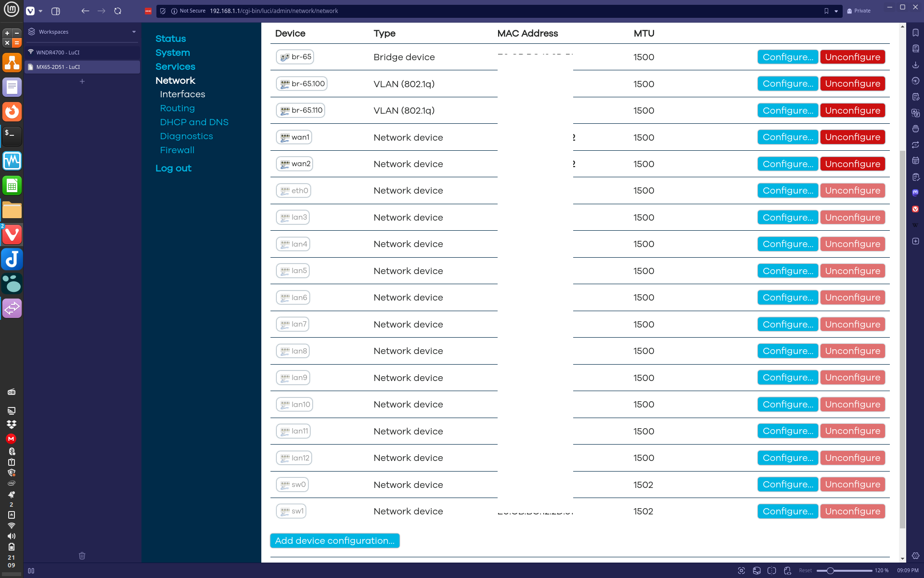Click Add device configuration button
The height and width of the screenshot is (578, 924).
coord(334,541)
